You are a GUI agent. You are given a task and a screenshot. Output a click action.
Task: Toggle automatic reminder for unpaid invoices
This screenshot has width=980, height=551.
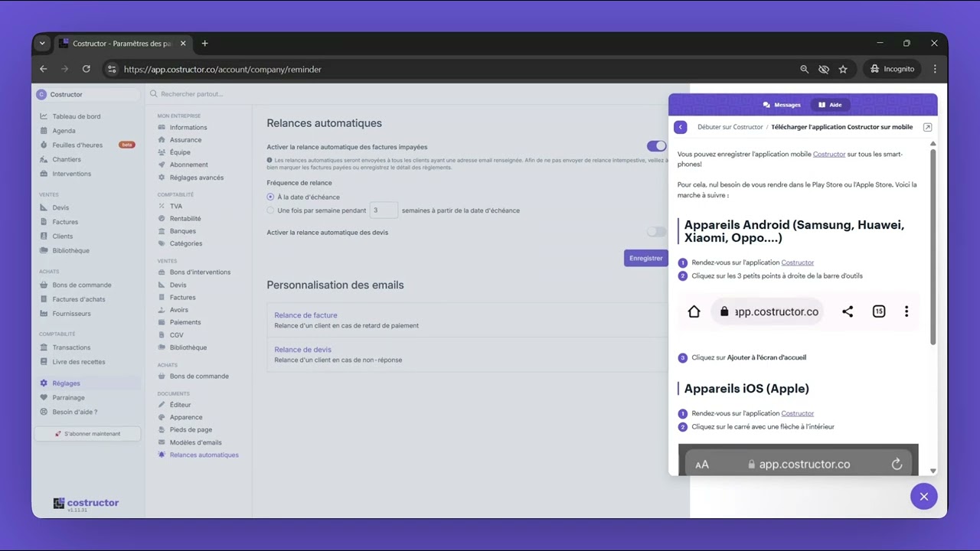pyautogui.click(x=656, y=146)
